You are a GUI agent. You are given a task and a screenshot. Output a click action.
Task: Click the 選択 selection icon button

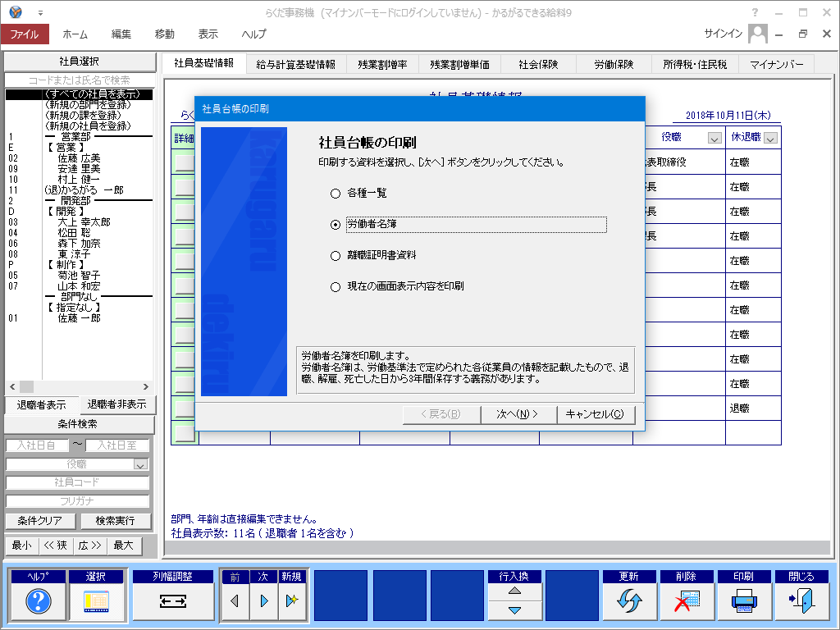pos(97,601)
